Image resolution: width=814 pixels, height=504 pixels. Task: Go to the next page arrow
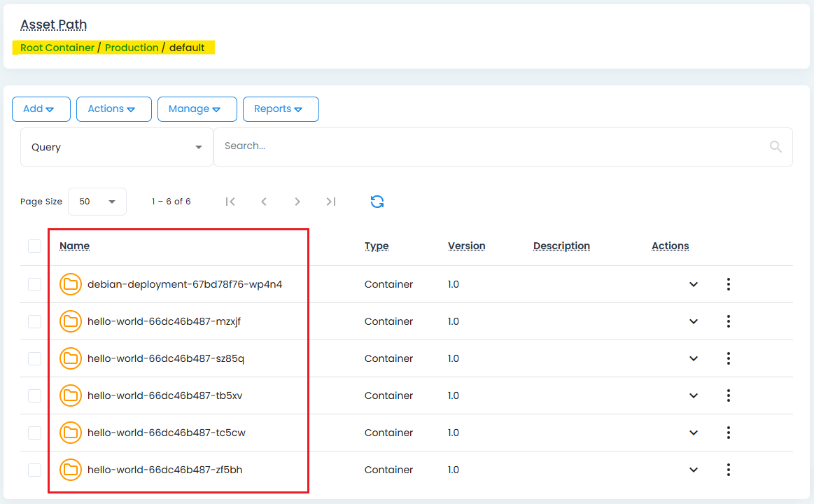click(x=297, y=202)
